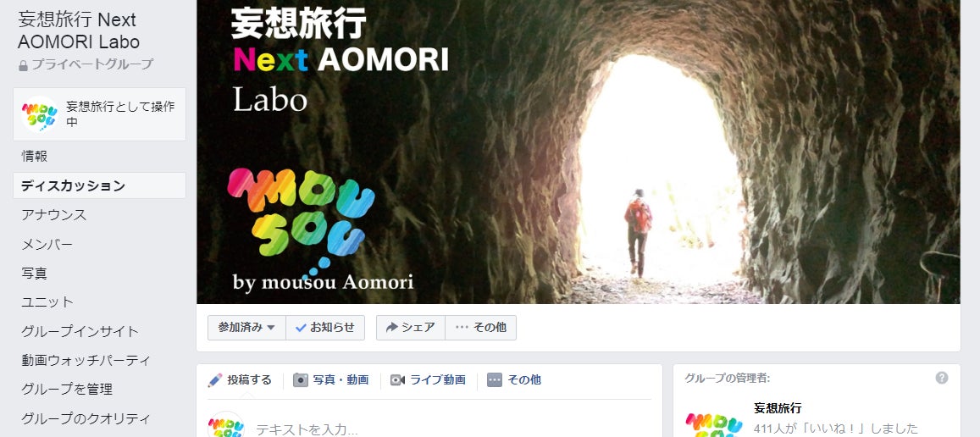Click the ellipsis icon in post composer
This screenshot has width=980, height=437.
coord(495,380)
